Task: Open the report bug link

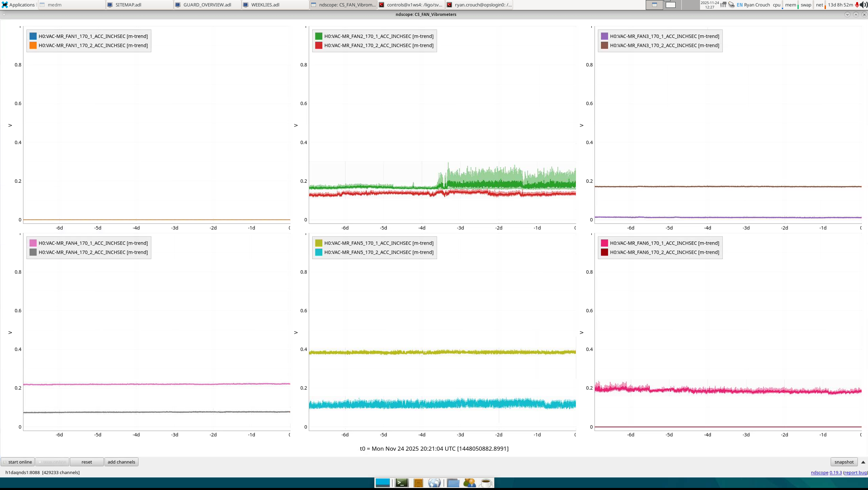Action: click(855, 472)
